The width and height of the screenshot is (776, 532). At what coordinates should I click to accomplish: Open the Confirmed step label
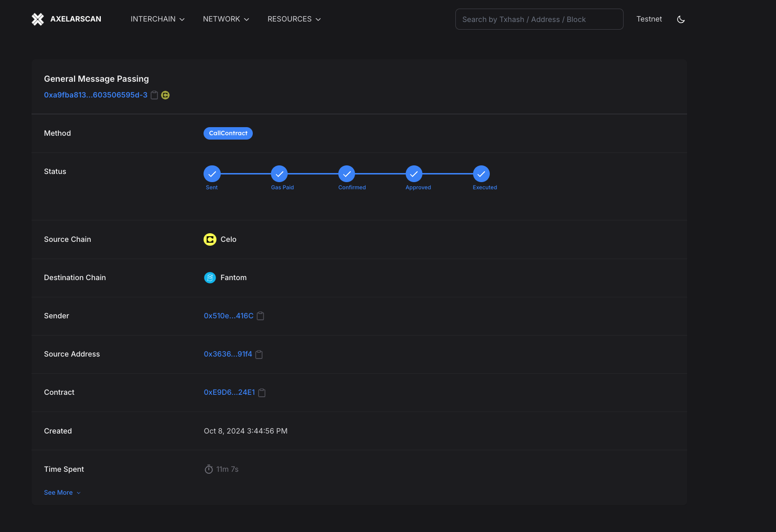(352, 187)
